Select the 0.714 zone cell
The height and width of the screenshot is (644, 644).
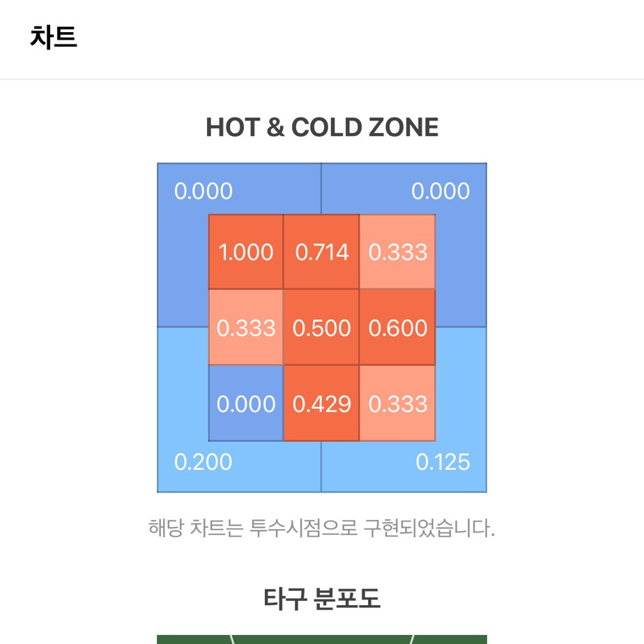(321, 252)
